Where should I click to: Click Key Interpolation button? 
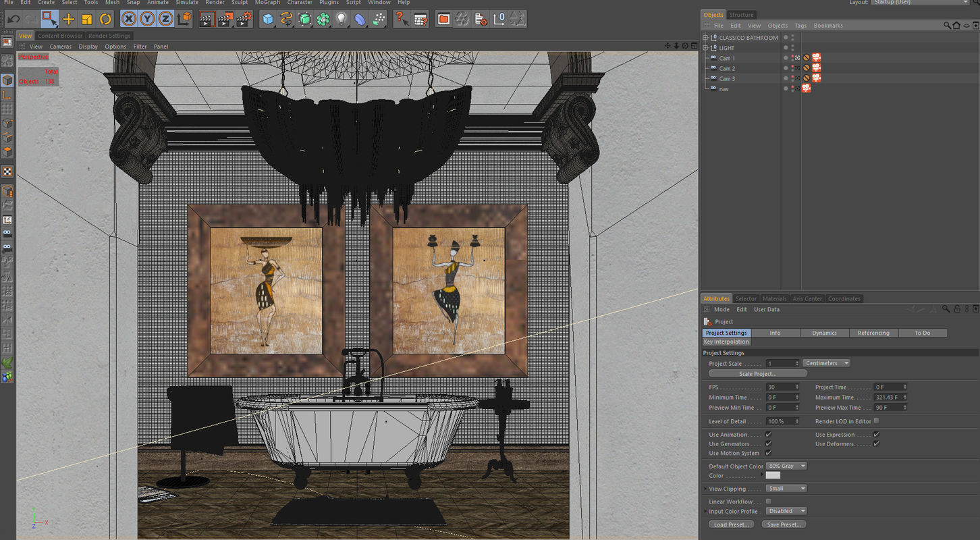(x=726, y=342)
